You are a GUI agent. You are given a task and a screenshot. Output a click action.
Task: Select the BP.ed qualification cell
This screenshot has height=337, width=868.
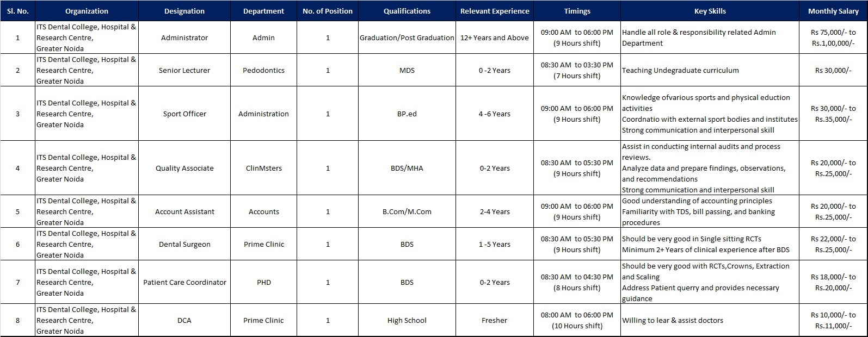[407, 114]
